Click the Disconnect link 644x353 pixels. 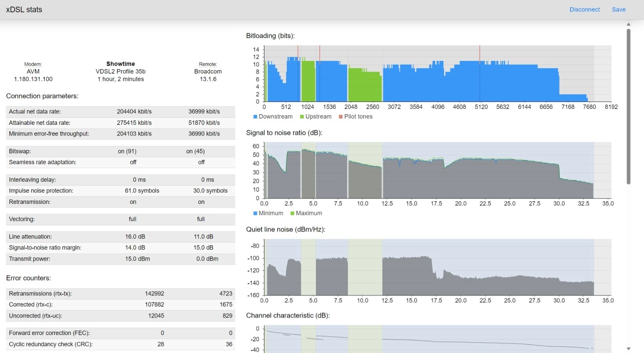click(584, 10)
